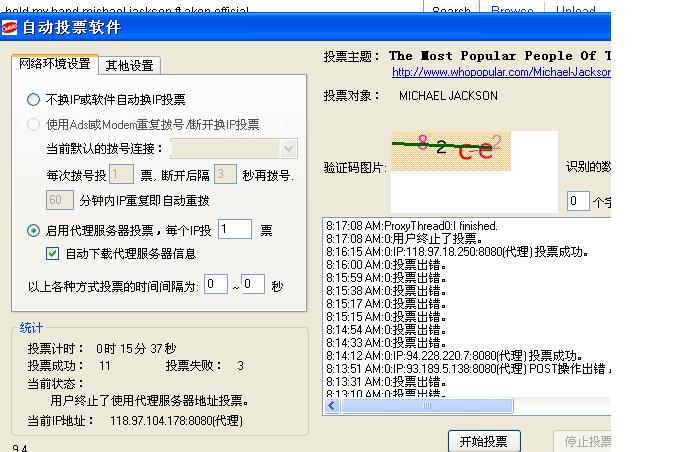Click the interval minimum seconds field
Viewport: 683px width, 452px height.
point(216,284)
